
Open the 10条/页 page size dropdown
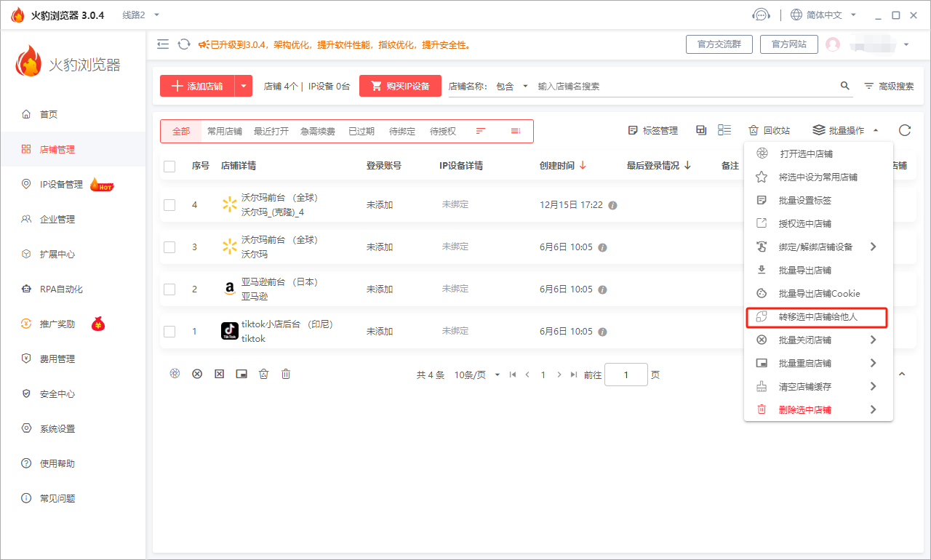[x=476, y=375]
